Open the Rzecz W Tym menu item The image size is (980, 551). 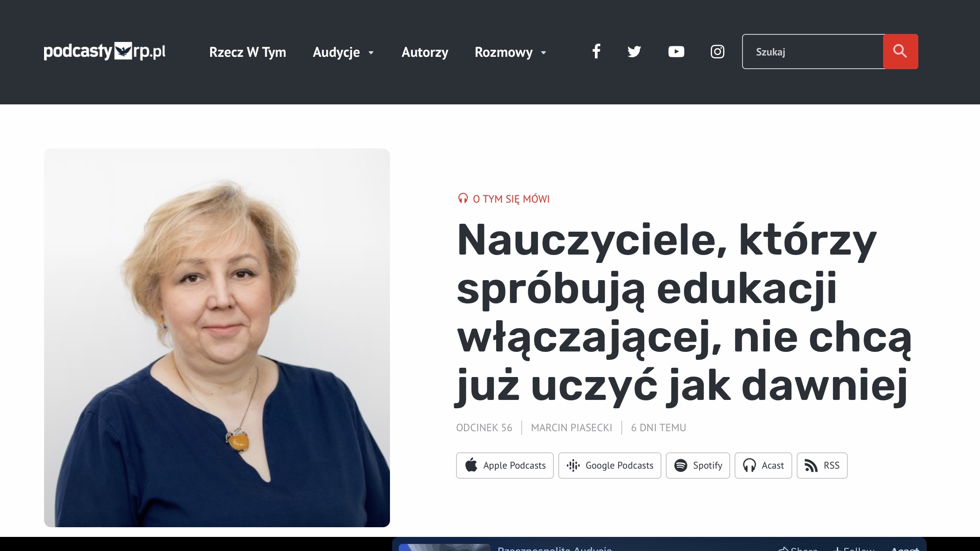[248, 52]
